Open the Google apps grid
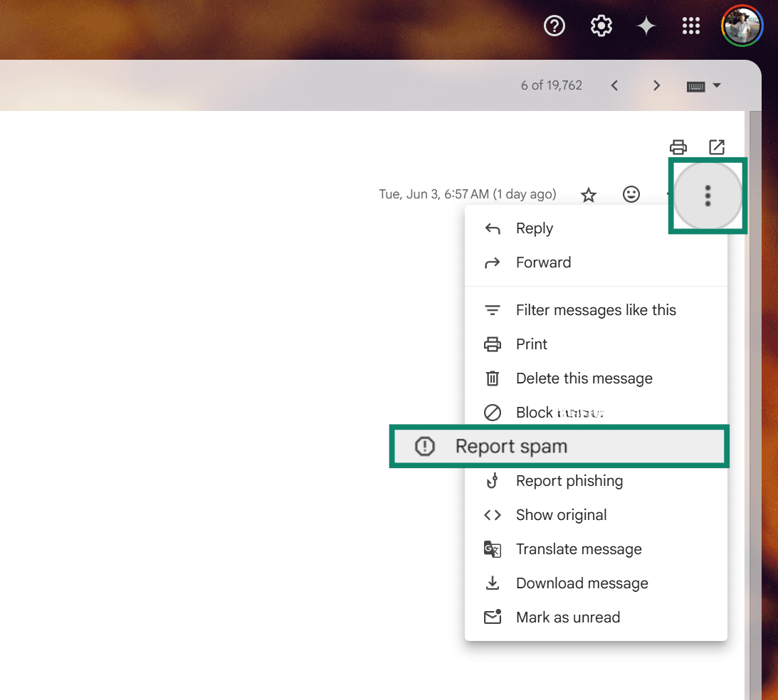 point(690,26)
